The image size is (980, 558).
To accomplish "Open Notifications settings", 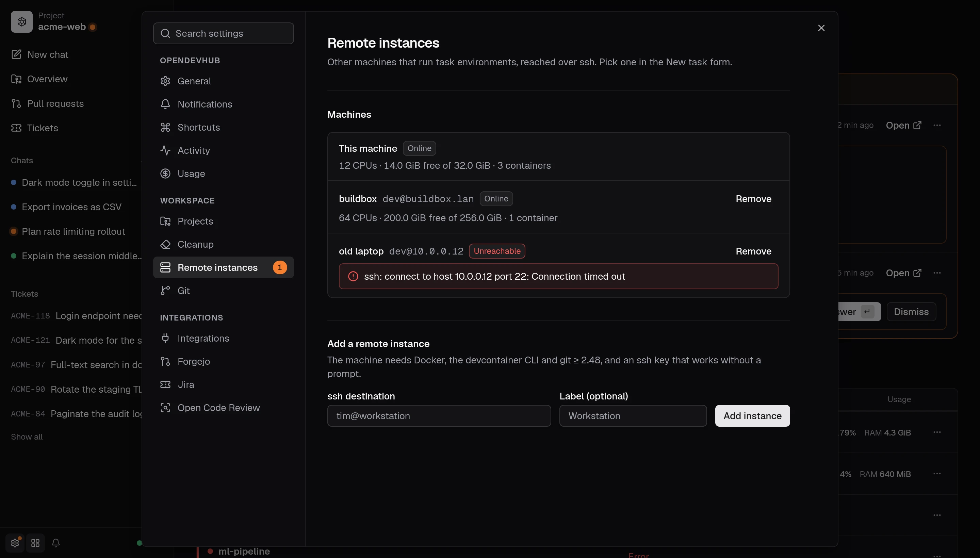I will coord(223,104).
